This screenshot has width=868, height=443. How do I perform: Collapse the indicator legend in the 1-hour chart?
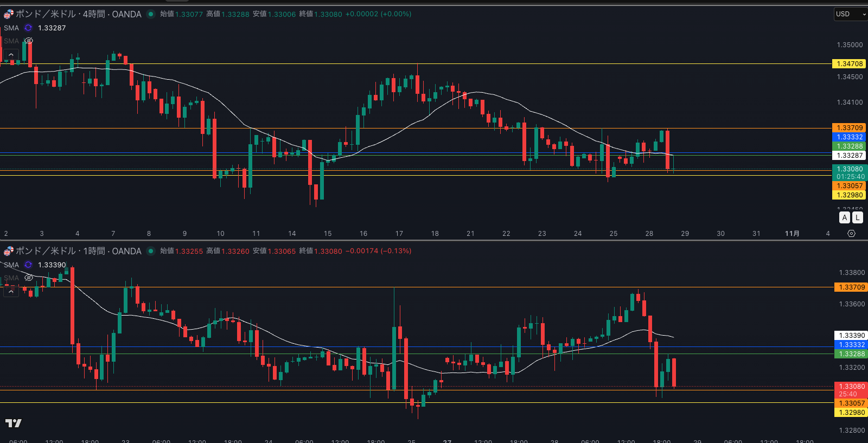click(11, 291)
